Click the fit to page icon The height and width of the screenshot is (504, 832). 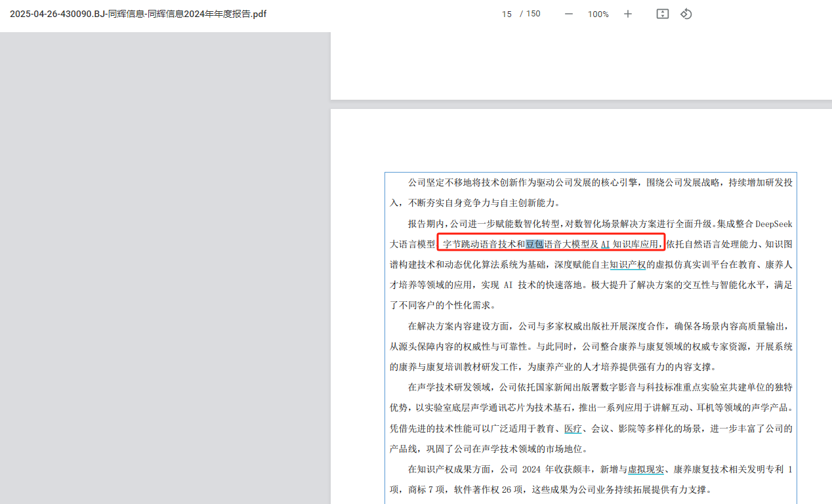663,14
